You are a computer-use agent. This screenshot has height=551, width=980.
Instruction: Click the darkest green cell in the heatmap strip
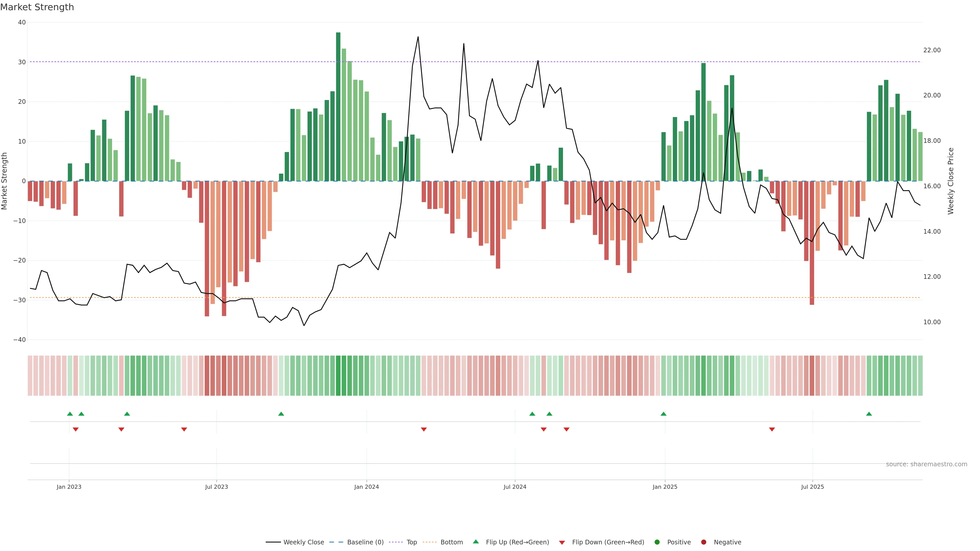338,376
